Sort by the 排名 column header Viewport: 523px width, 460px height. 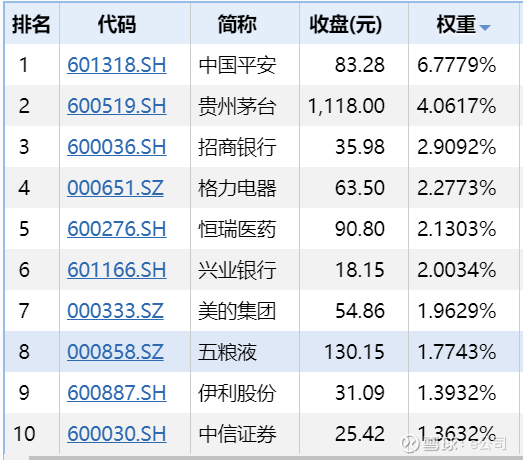click(32, 24)
